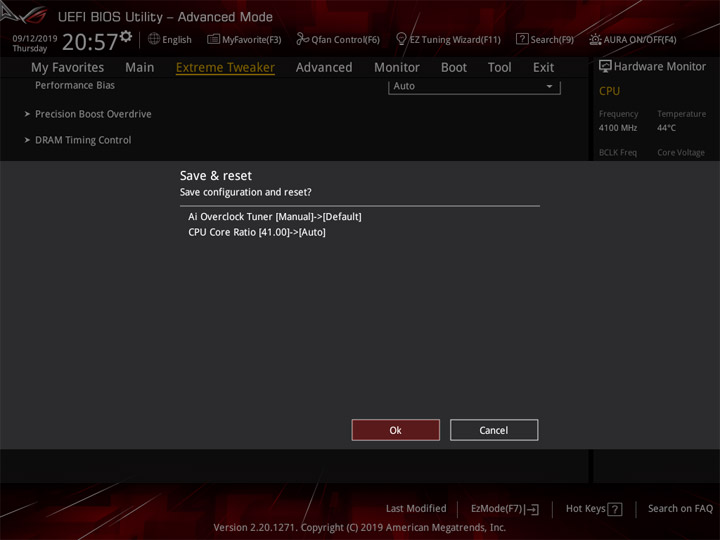Screen dimensions: 720x540
Task: Open Search on FAQ
Action: pos(680,508)
